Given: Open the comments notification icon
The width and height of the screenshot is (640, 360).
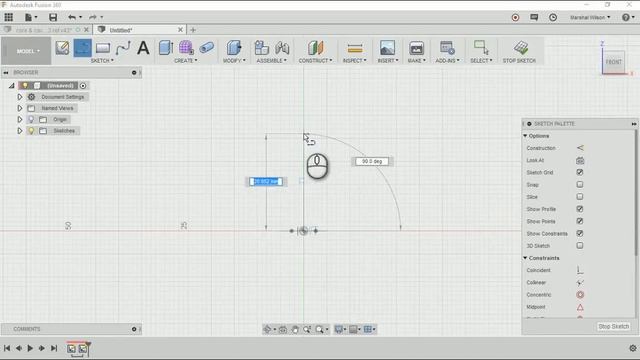Looking at the screenshot, I should [534, 17].
